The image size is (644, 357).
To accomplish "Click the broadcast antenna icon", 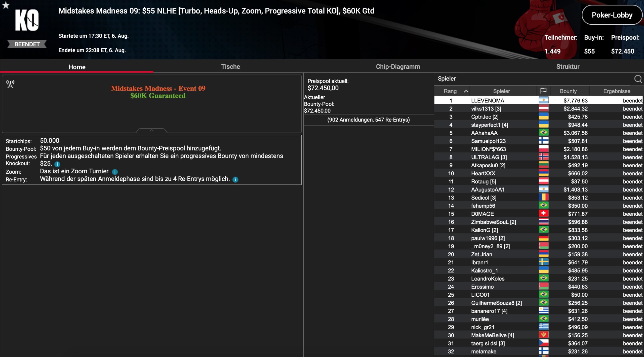I will (x=10, y=84).
